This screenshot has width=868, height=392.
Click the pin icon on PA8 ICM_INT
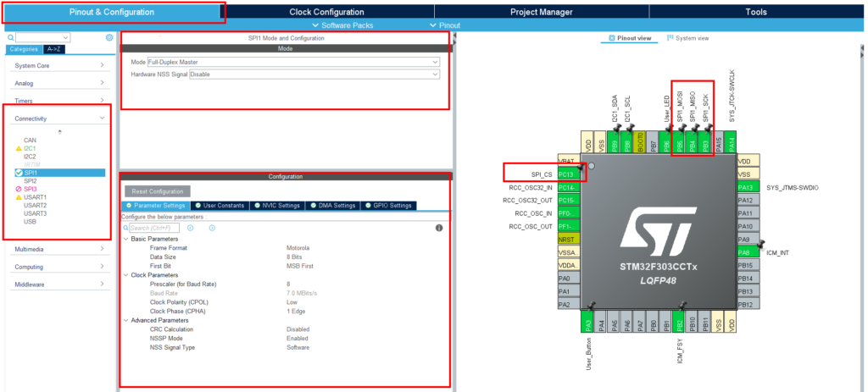pyautogui.click(x=760, y=243)
